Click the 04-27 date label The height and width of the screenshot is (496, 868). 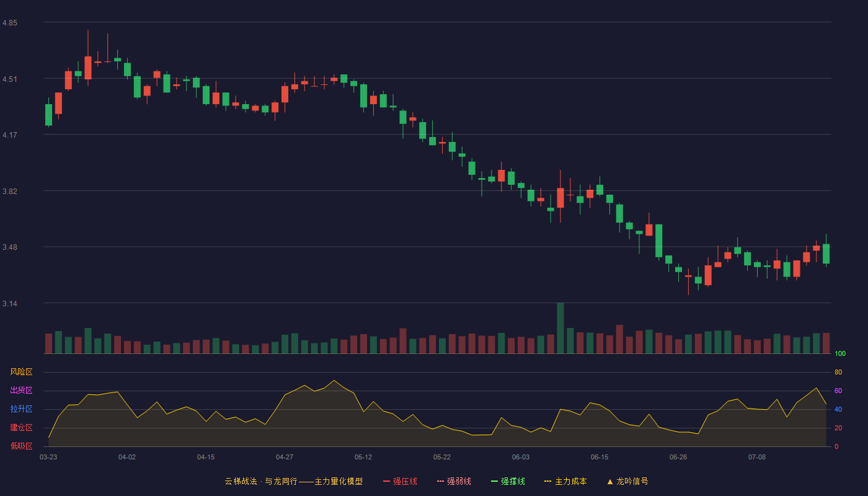(285, 457)
